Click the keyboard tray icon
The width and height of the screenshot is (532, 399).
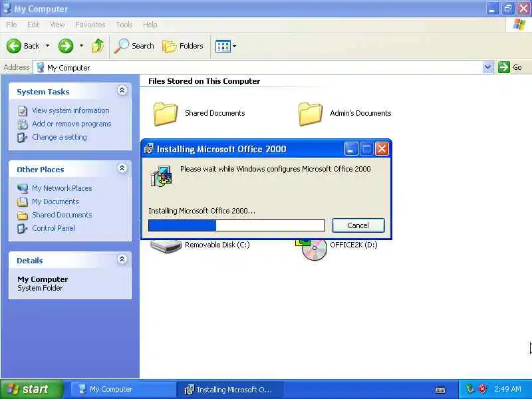(440, 390)
